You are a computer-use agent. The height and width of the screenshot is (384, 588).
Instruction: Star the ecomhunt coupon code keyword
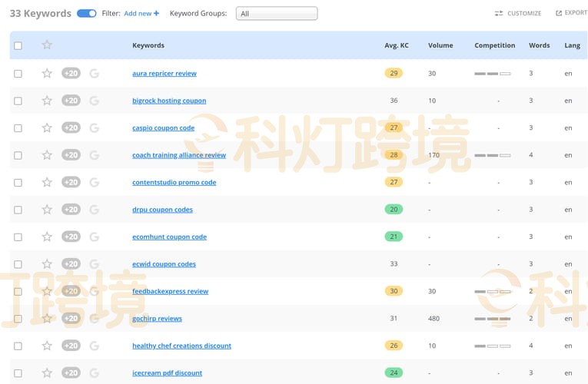(x=47, y=237)
